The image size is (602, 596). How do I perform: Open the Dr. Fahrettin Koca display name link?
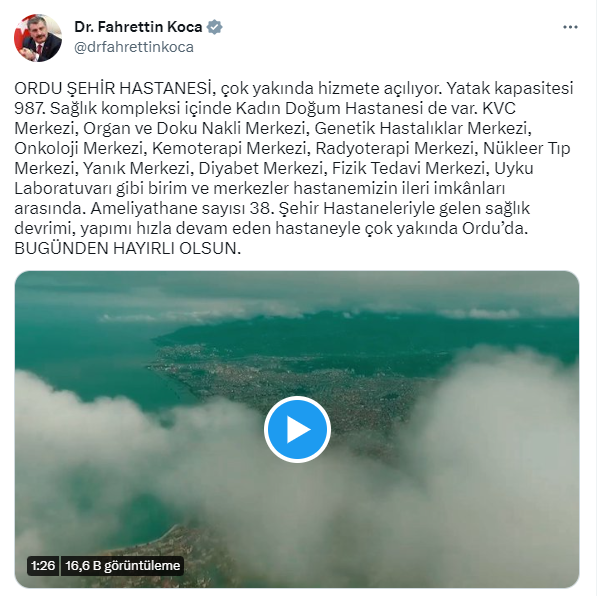click(138, 27)
